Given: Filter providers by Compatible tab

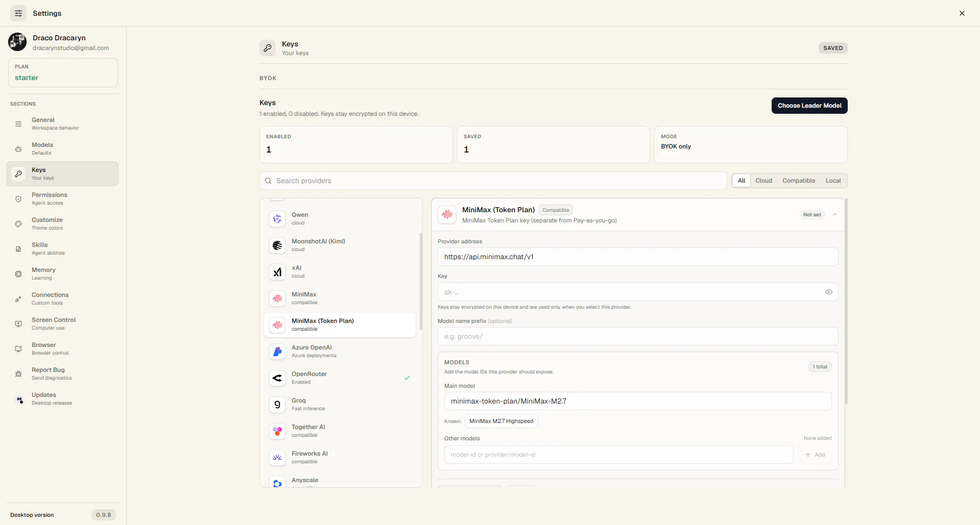Looking at the screenshot, I should pos(799,181).
